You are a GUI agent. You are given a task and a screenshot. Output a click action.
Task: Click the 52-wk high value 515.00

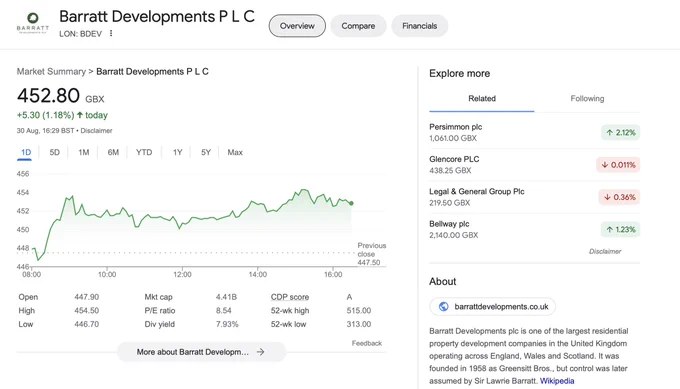click(359, 311)
